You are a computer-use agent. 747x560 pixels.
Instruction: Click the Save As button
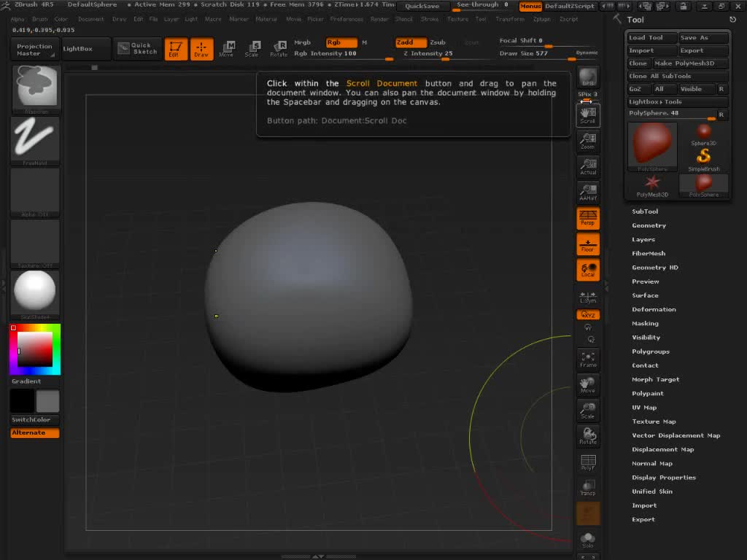(703, 38)
